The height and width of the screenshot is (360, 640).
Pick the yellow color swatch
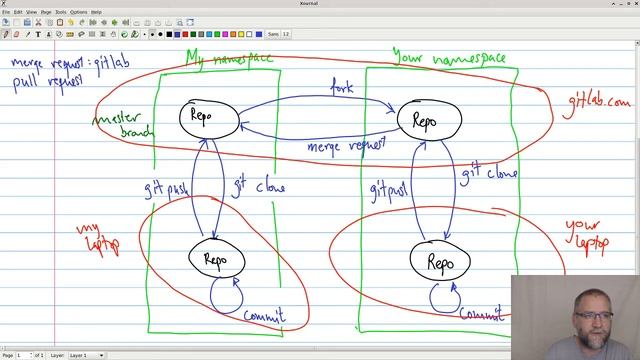pos(241,34)
